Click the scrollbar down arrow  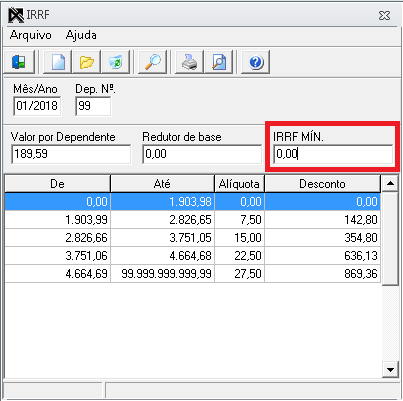click(390, 369)
